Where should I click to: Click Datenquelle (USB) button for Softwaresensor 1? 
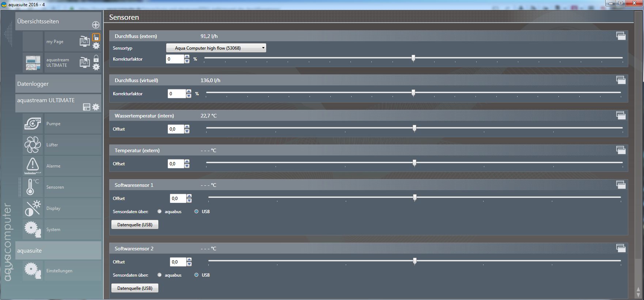click(x=135, y=225)
